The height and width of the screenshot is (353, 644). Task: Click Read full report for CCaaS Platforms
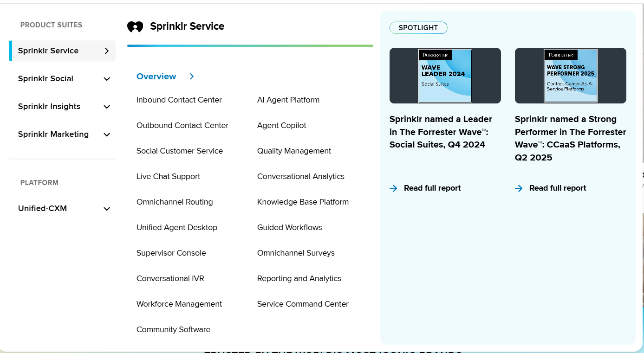(x=557, y=188)
